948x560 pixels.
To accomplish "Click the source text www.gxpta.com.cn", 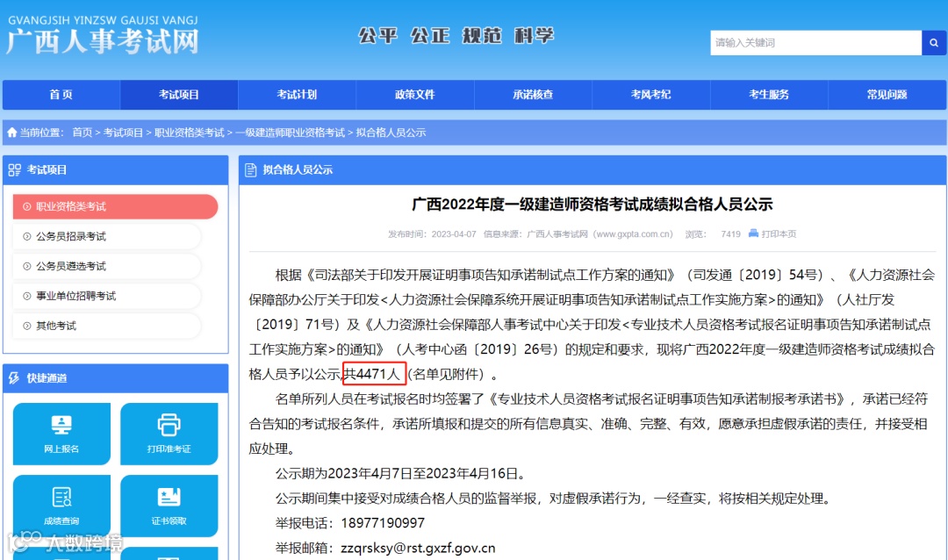I will click(x=634, y=234).
